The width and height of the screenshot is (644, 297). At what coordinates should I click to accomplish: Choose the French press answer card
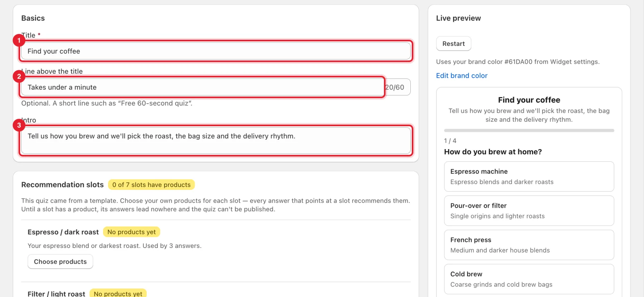529,245
